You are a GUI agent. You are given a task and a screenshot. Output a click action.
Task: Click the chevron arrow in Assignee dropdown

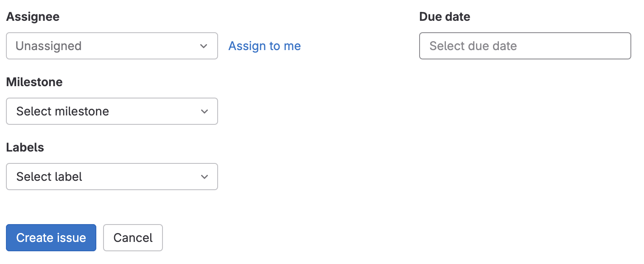click(x=204, y=46)
